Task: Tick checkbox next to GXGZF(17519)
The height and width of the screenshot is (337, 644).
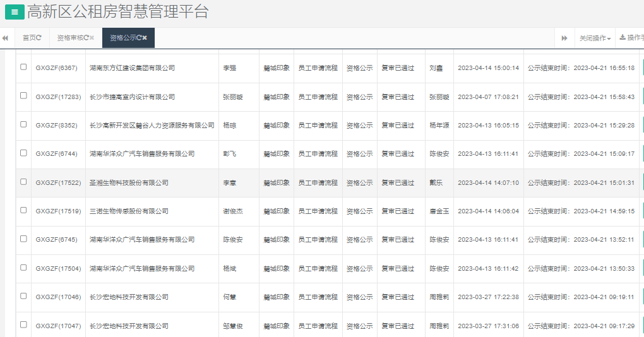Action: pos(23,210)
